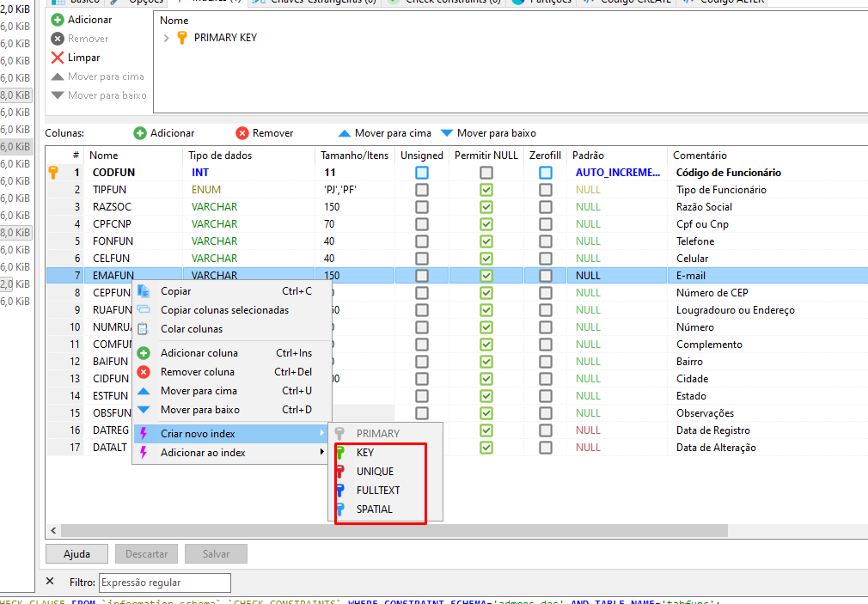Screen dimensions: 868x604
Task: Expand the PRIMARY KEY tree node
Action: [167, 38]
